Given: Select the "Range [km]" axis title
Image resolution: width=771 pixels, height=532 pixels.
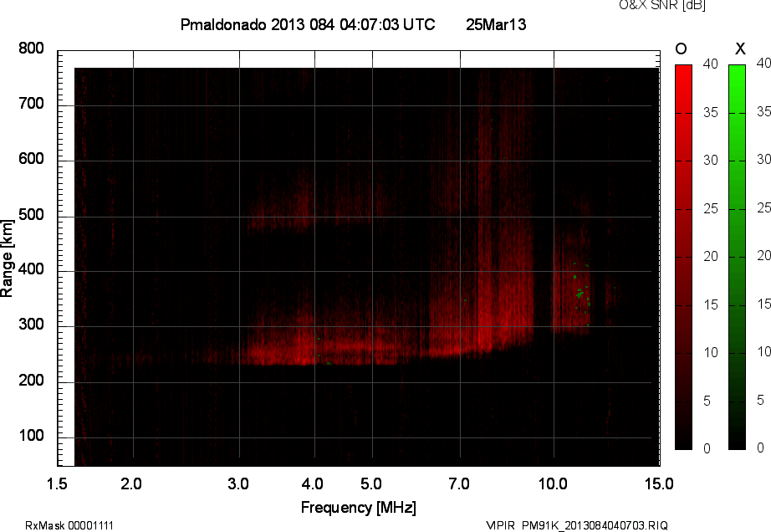Looking at the screenshot, I should click(x=7, y=258).
